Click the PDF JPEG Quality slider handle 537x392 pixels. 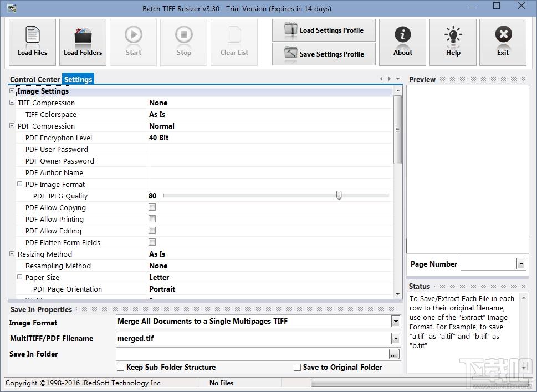point(339,195)
